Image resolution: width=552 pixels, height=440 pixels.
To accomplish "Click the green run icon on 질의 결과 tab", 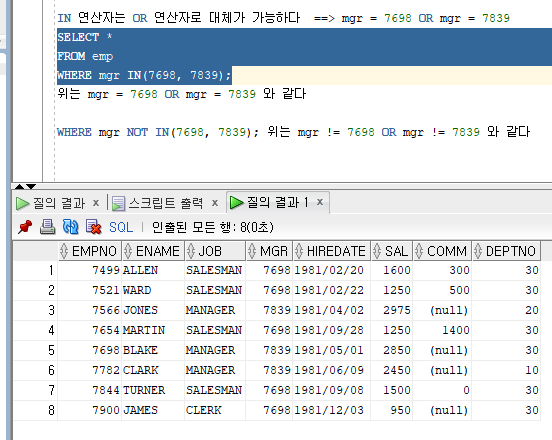I will click(x=23, y=203).
